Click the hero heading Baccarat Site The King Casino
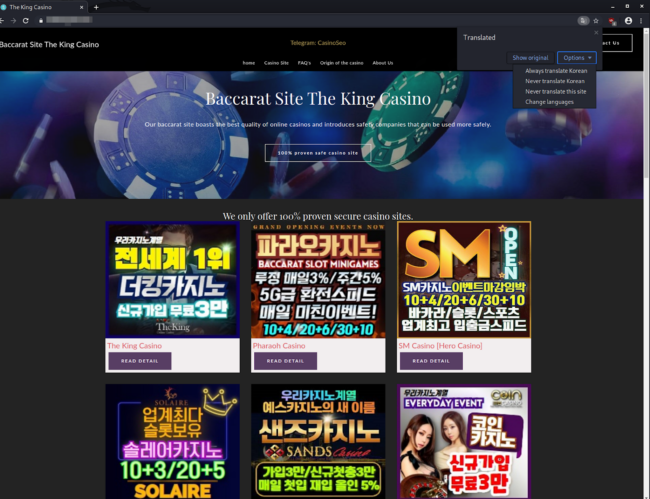Screen dimensions: 650x499 tap(318, 99)
